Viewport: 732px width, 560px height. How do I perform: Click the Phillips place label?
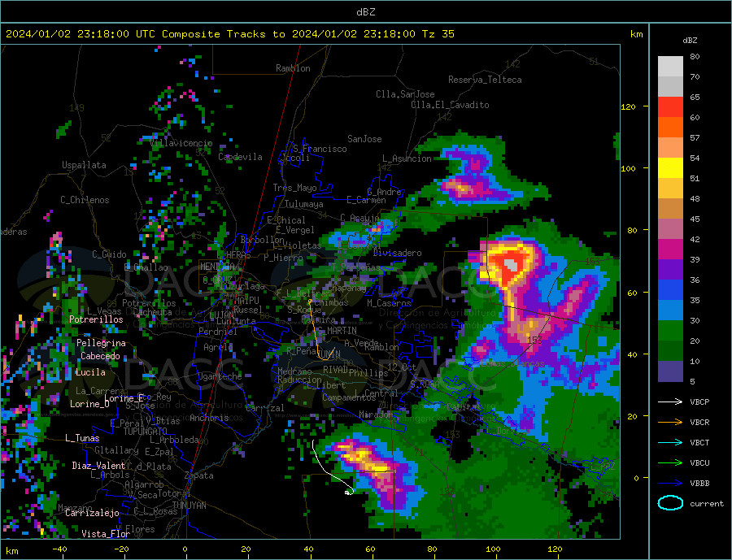pos(368,373)
